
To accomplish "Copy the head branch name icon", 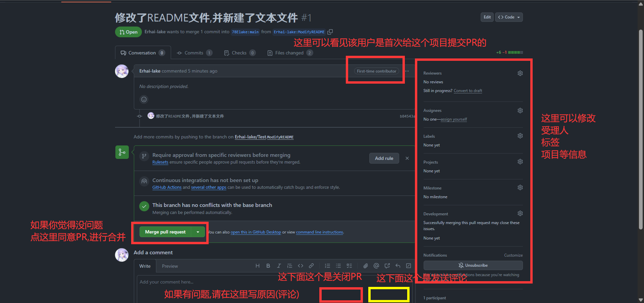I will 330,32.
